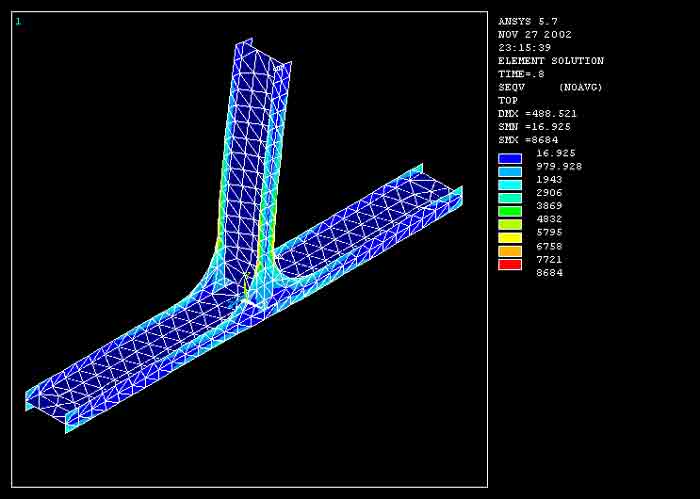Click the red 7721 legend swatch
The image size is (700, 499).
[x=510, y=265]
